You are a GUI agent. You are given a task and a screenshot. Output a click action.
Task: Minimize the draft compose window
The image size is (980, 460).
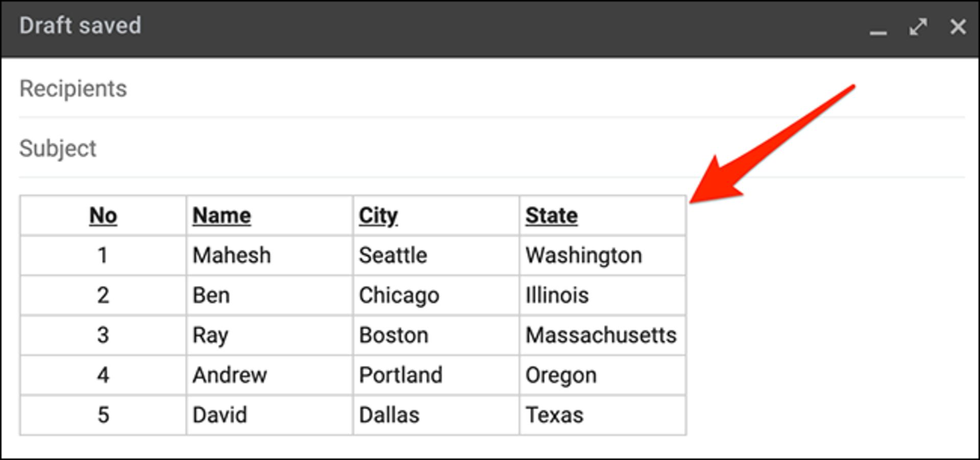tap(878, 28)
